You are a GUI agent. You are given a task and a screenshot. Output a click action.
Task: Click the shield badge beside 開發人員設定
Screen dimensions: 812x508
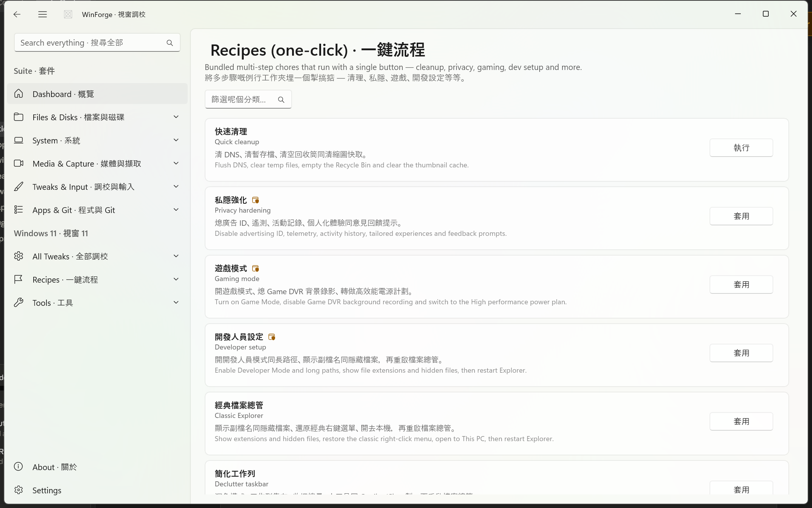coord(272,337)
